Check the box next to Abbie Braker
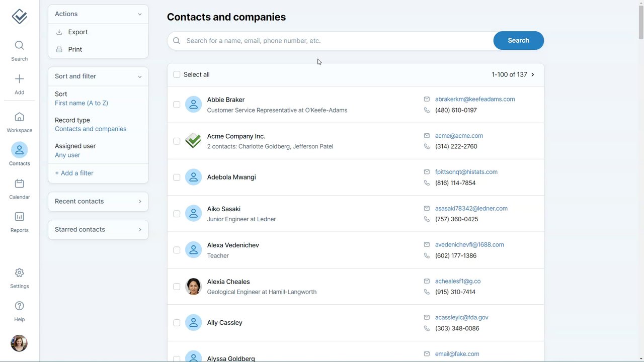644x362 pixels. pyautogui.click(x=177, y=105)
